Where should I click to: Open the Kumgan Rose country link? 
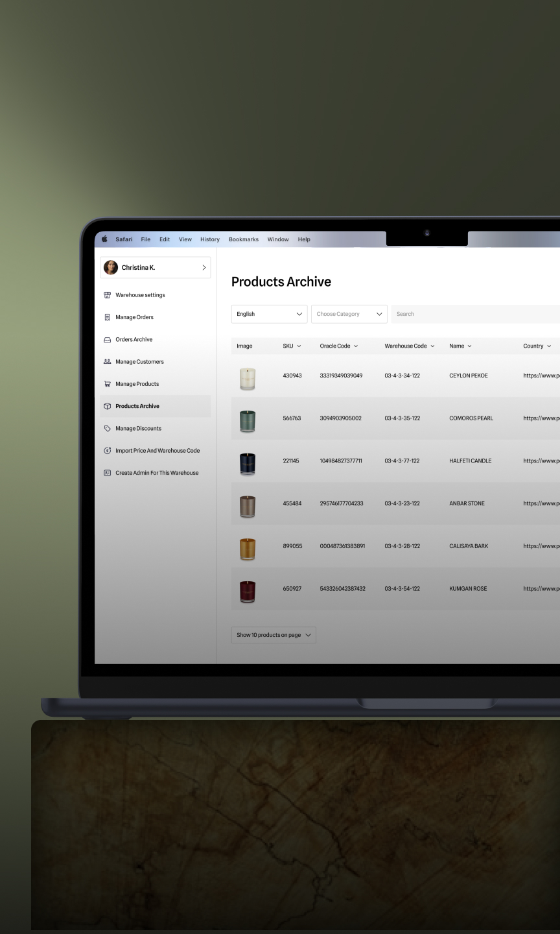[541, 589]
